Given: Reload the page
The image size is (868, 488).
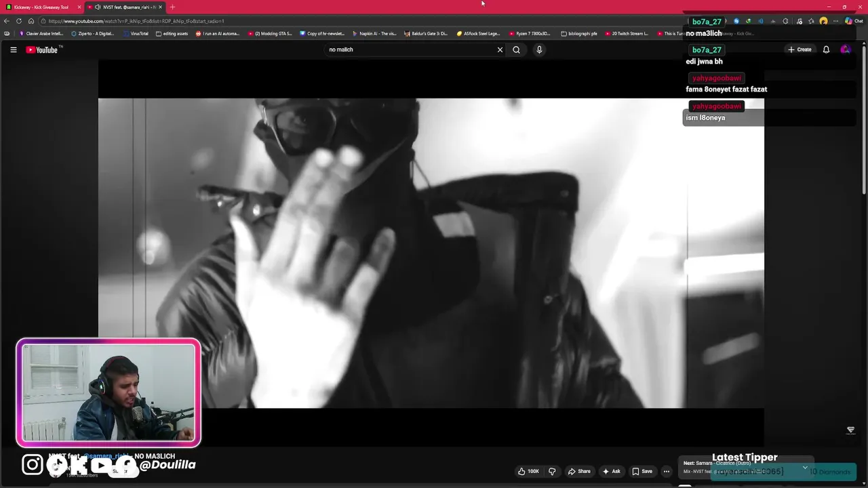Looking at the screenshot, I should pos(19,21).
